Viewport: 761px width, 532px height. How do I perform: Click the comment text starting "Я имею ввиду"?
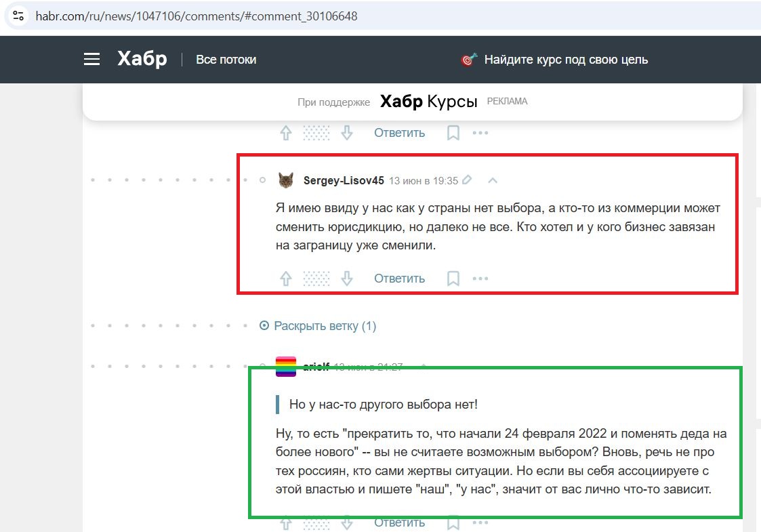[498, 226]
